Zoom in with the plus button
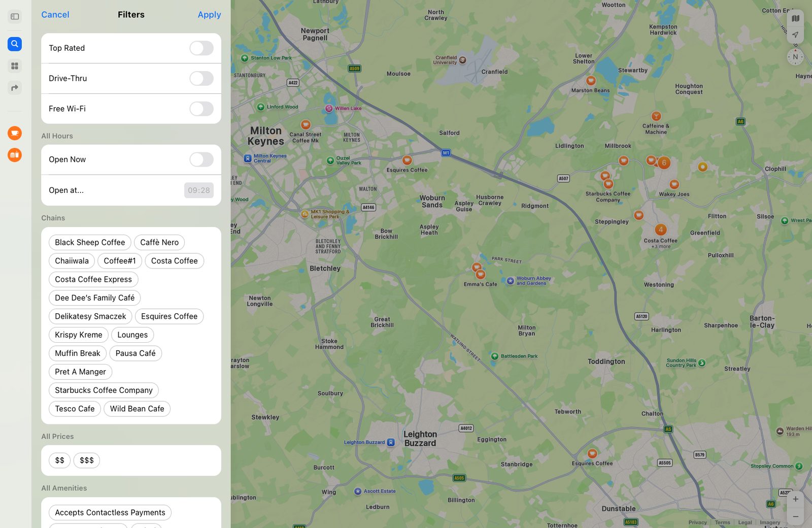812x528 pixels. click(795, 499)
